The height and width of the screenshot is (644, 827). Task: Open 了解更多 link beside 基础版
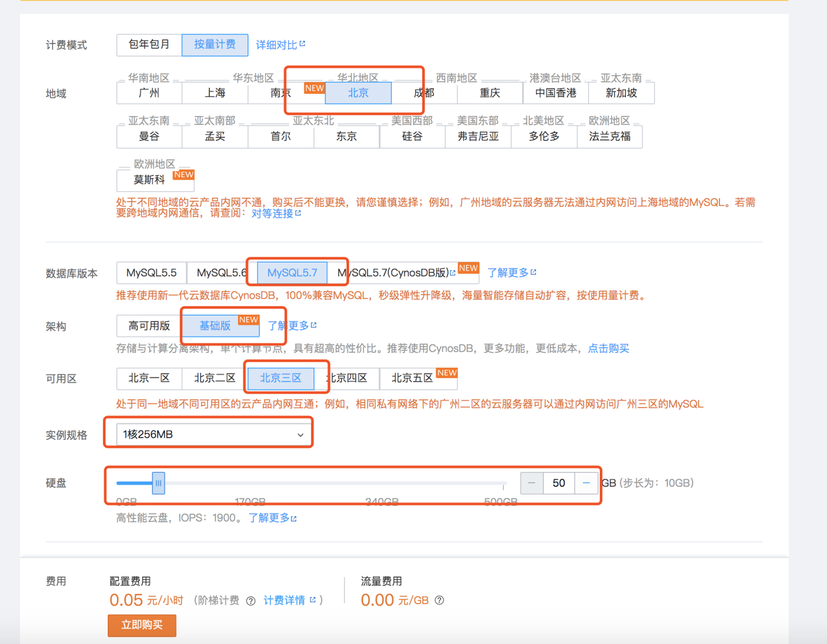pos(292,326)
